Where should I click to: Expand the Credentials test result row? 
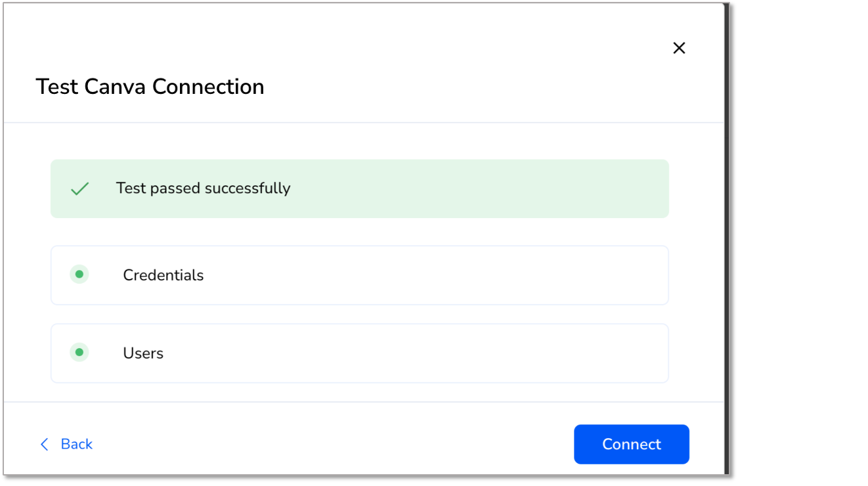point(360,275)
